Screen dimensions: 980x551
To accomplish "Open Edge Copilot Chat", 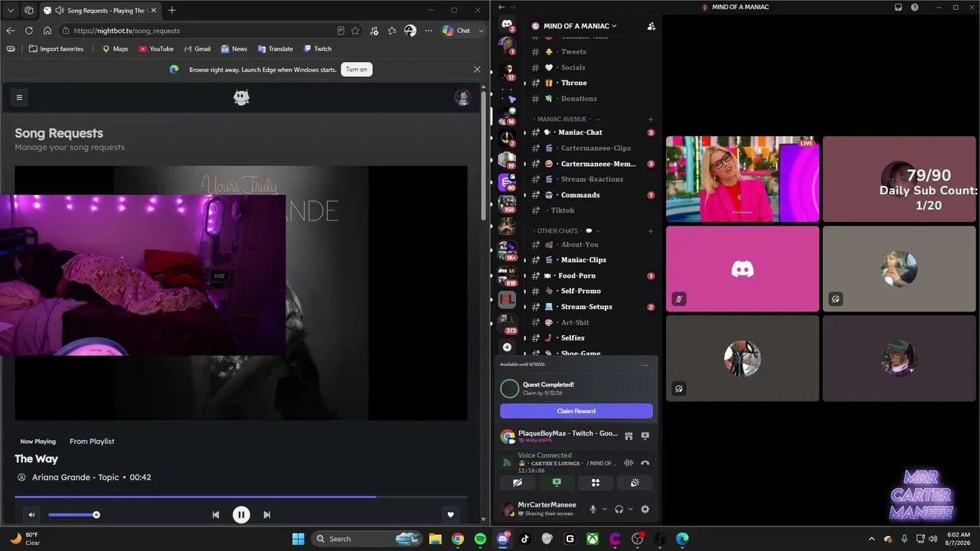I will [457, 31].
